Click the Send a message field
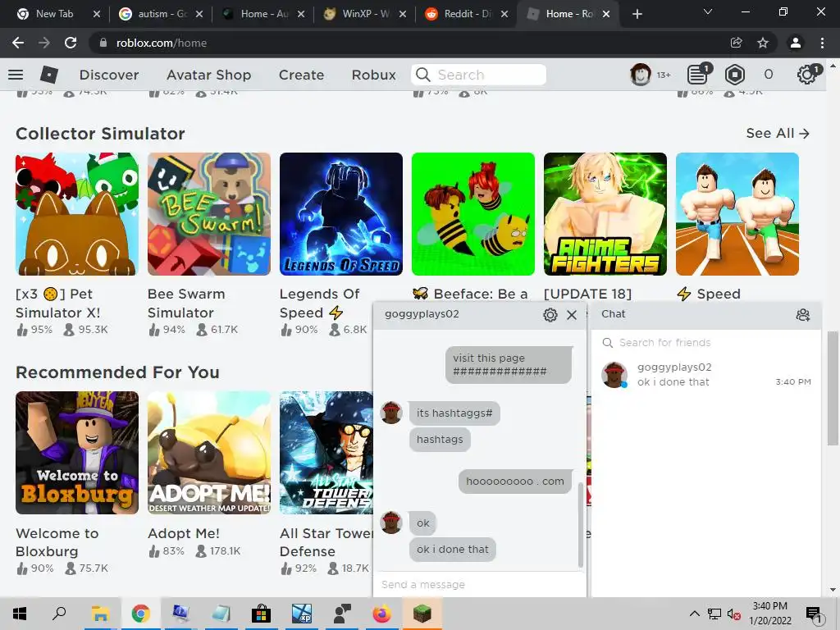The height and width of the screenshot is (630, 840). [x=479, y=584]
